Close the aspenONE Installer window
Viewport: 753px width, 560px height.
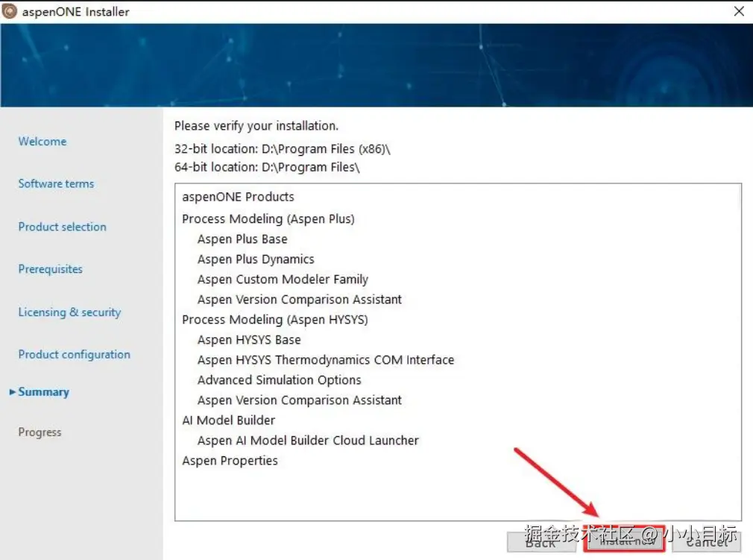tap(739, 11)
